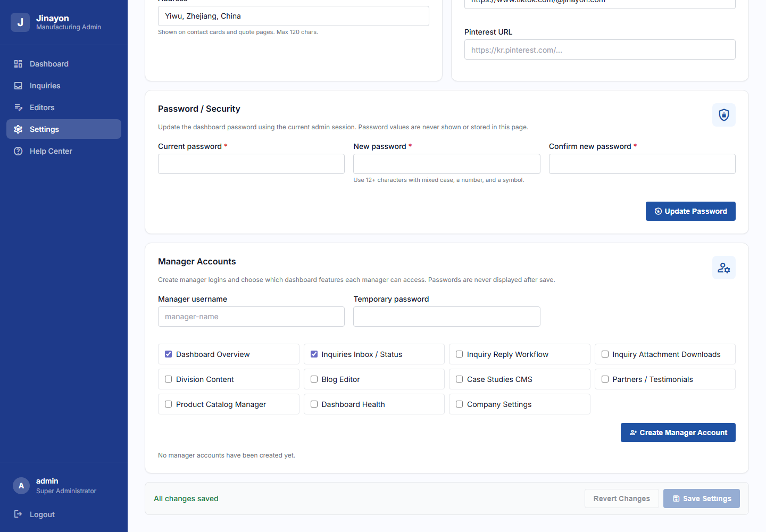The width and height of the screenshot is (766, 532).
Task: Uncheck Dashboard Overview permission
Action: 169,354
